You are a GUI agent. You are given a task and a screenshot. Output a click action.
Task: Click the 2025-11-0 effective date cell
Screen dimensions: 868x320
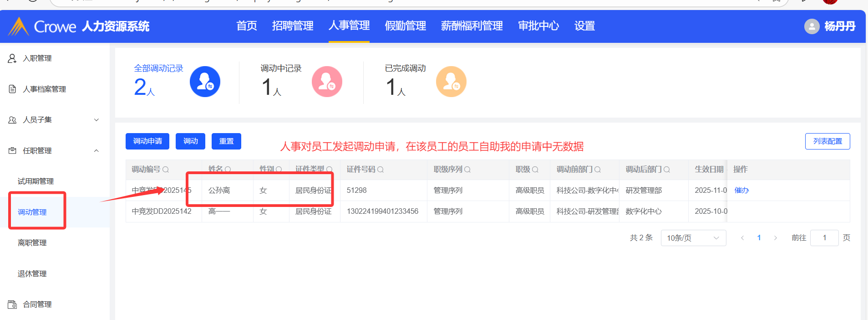pos(711,191)
